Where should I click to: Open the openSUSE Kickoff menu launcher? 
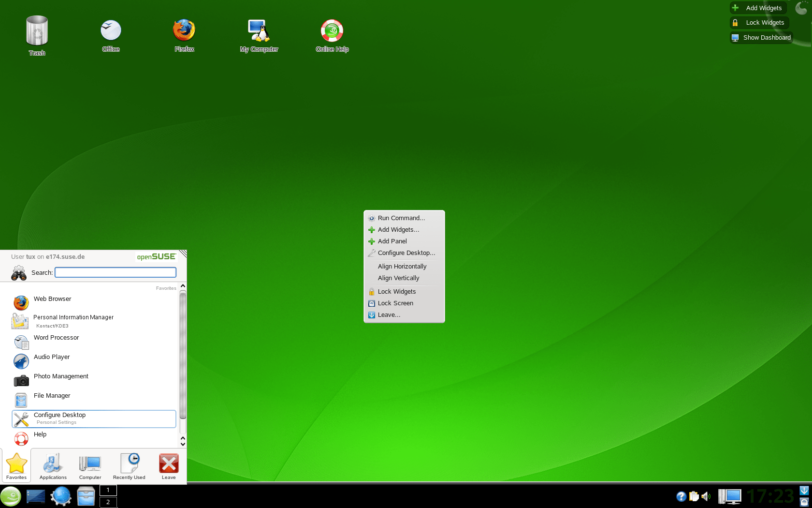11,496
